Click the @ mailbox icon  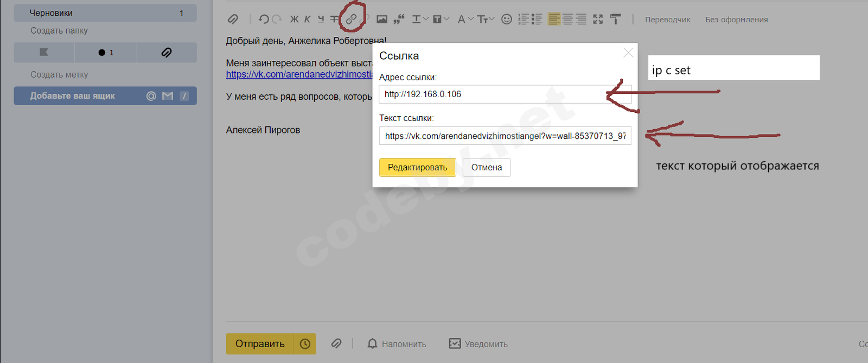(x=151, y=96)
